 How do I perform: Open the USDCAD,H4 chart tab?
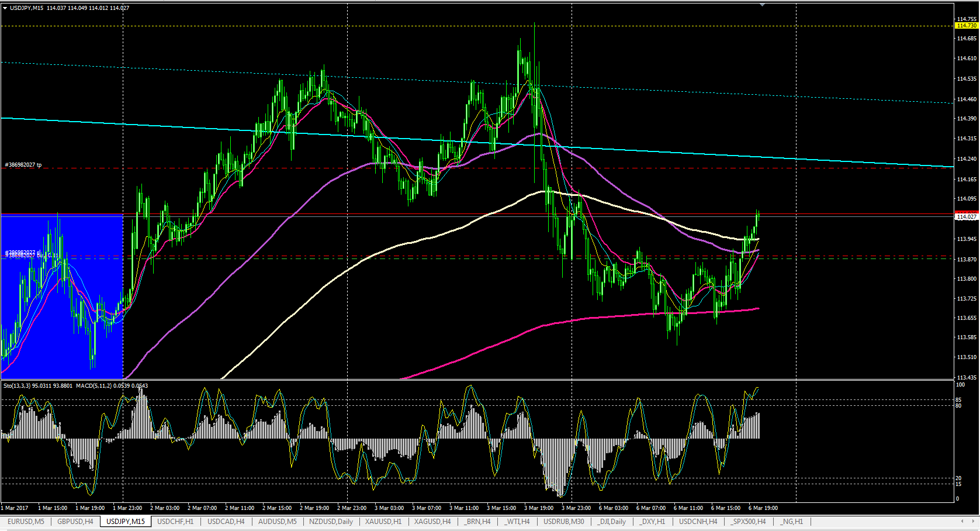(226, 522)
